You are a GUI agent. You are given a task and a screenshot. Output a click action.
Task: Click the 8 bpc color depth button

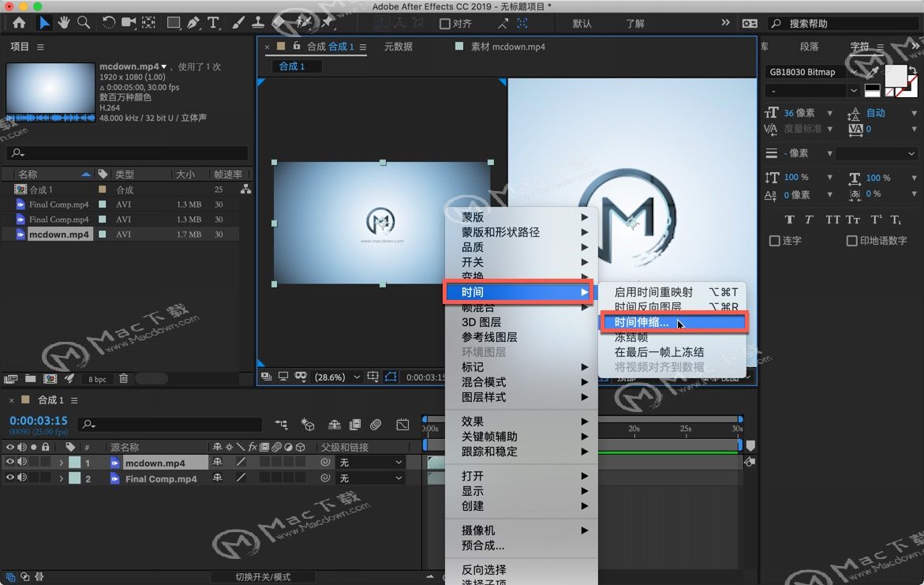(x=97, y=379)
